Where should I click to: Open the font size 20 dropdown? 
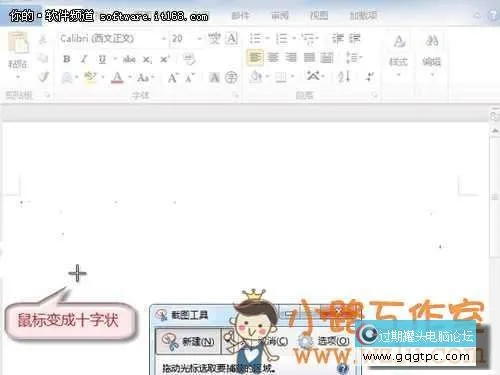point(200,39)
